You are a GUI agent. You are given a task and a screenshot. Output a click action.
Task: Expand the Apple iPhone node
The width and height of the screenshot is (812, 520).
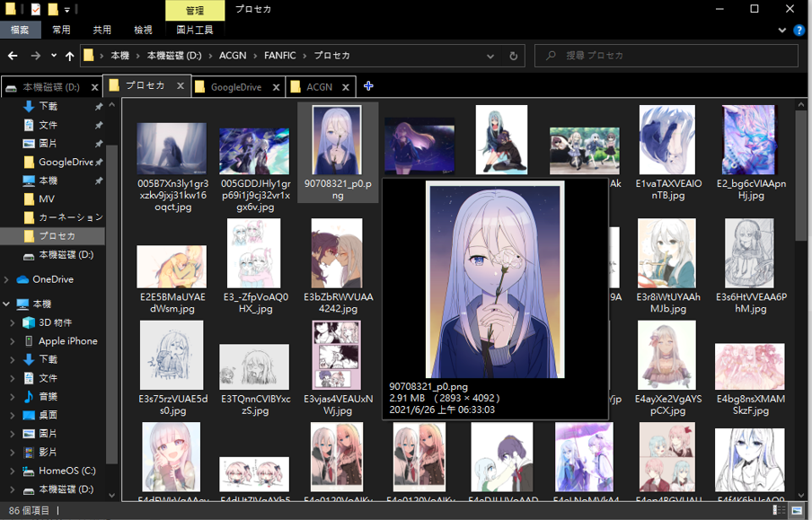pos(13,341)
